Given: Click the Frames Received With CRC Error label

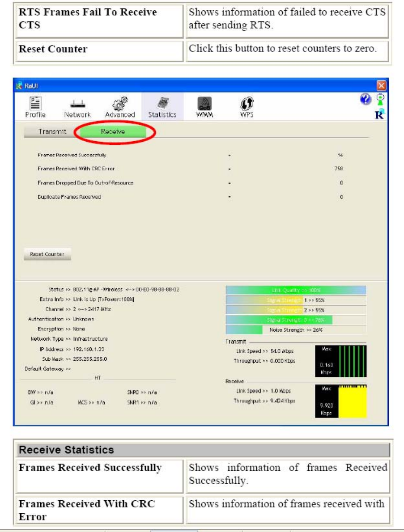Looking at the screenshot, I should 76,169.
